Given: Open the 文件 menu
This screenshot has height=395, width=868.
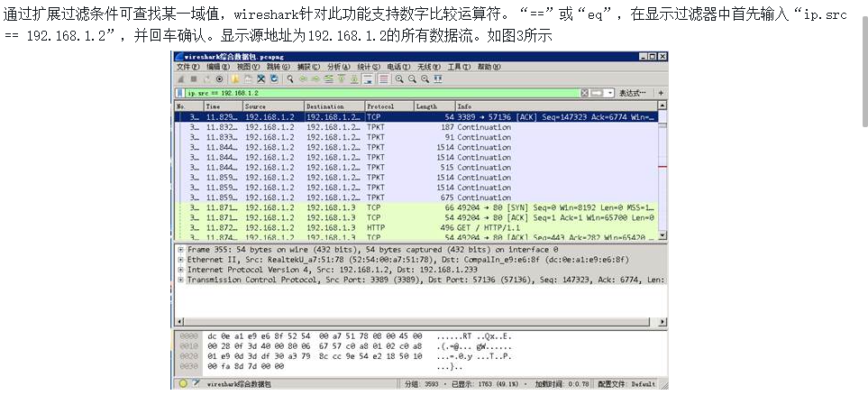Looking at the screenshot, I should (188, 67).
